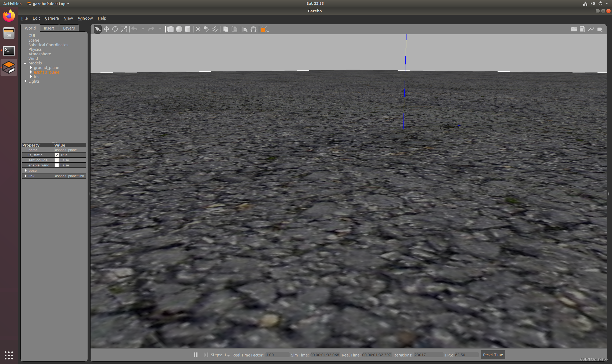Select Physics in the world tree
Viewport: 612px width, 364px height.
[35, 49]
